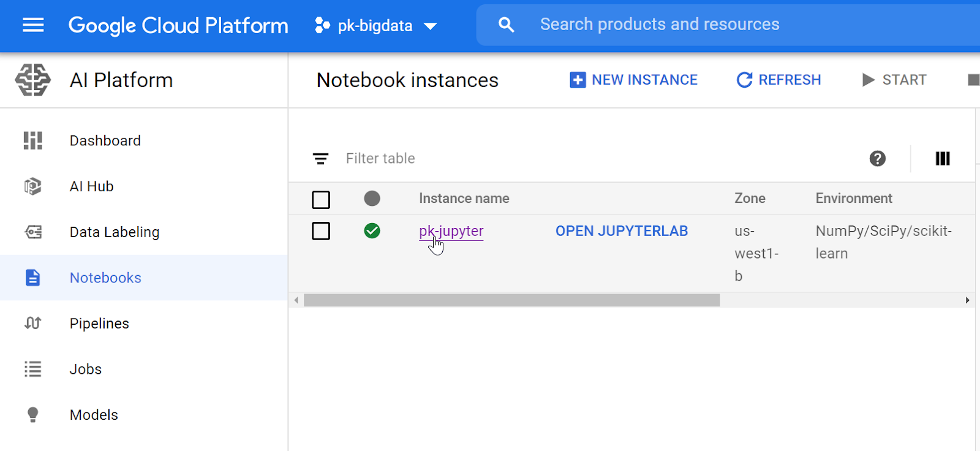The image size is (980, 451).
Task: Click the filter lines icon
Action: (320, 159)
